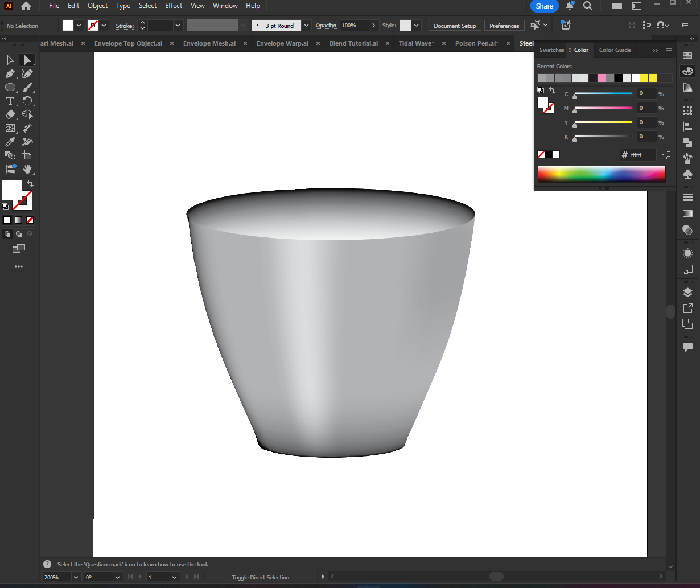Click the Document Setup button
700x588 pixels.
click(x=455, y=25)
